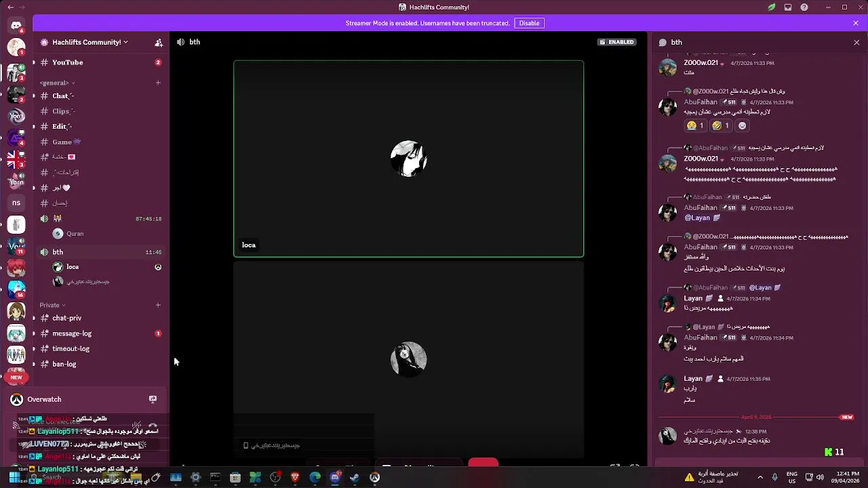Click the crying emoji reaction
Screen dimensions: 868x488
click(x=695, y=125)
